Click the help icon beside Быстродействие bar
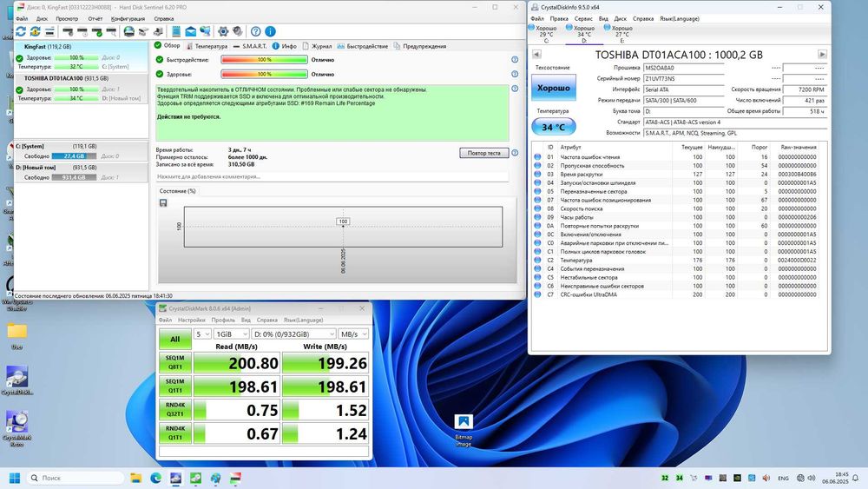This screenshot has width=868, height=489. coord(515,60)
